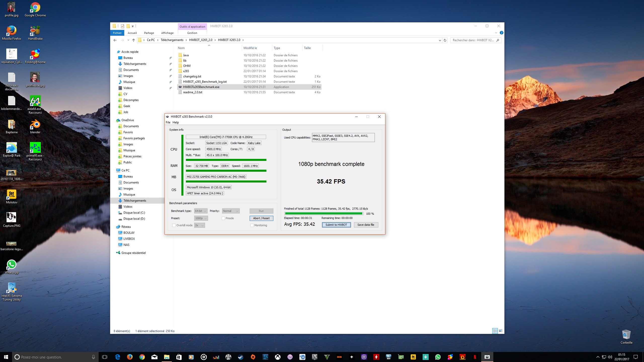Click Explorer up-folder arrow

pyautogui.click(x=134, y=40)
